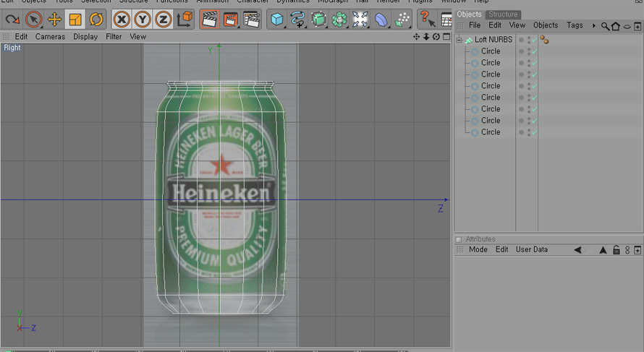Open the deformer objects icon
Screen dimensions: 644x352
coord(381,20)
